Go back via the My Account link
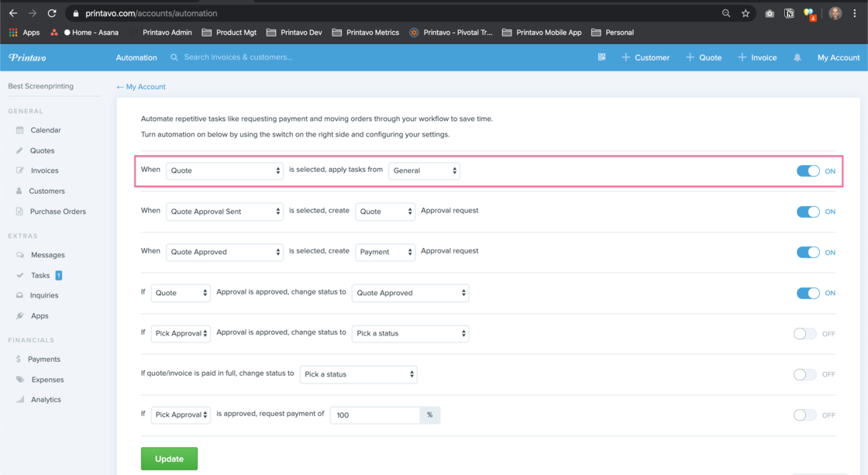The image size is (868, 475). (141, 87)
